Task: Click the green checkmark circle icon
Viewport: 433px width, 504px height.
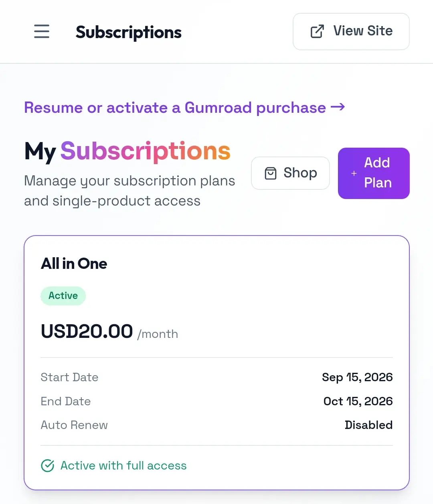Action: 48,465
